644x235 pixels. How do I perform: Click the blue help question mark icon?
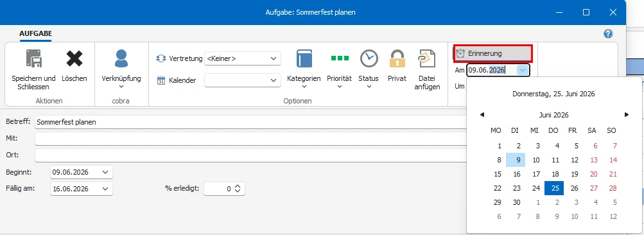(608, 33)
